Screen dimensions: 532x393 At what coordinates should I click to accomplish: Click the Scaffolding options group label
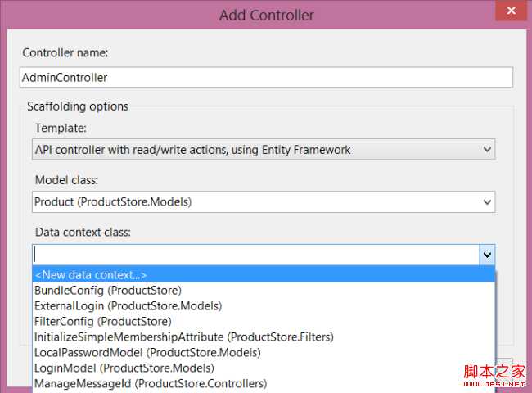(78, 106)
